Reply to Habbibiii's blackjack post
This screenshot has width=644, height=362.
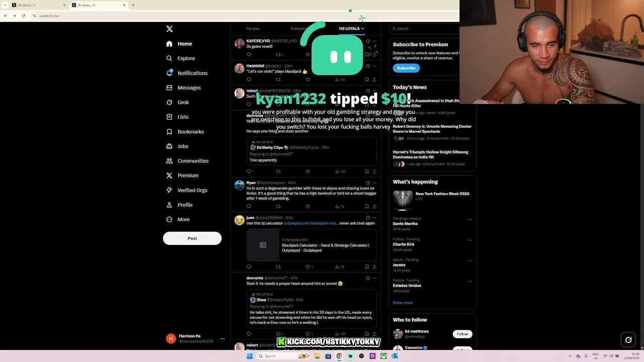[x=249, y=79]
